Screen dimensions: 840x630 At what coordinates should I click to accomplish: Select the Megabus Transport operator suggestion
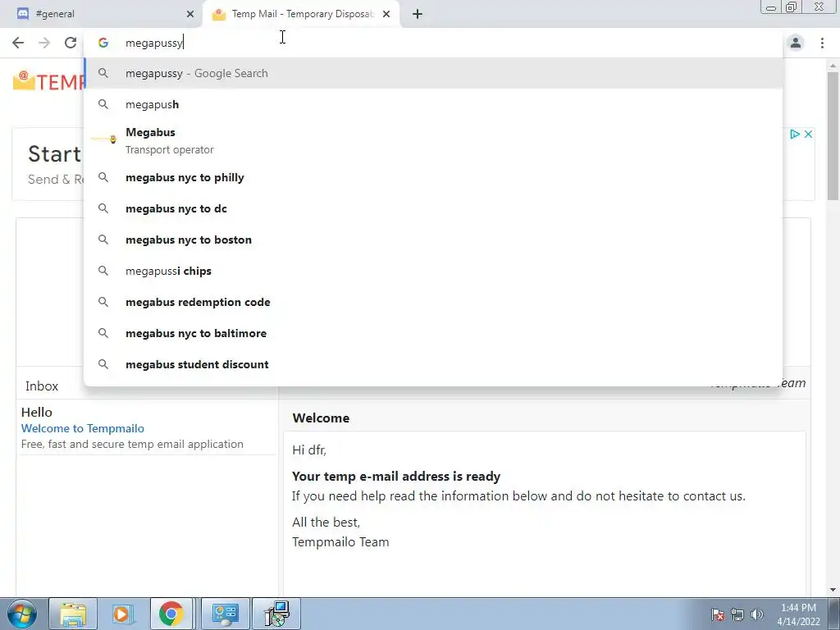coord(433,140)
